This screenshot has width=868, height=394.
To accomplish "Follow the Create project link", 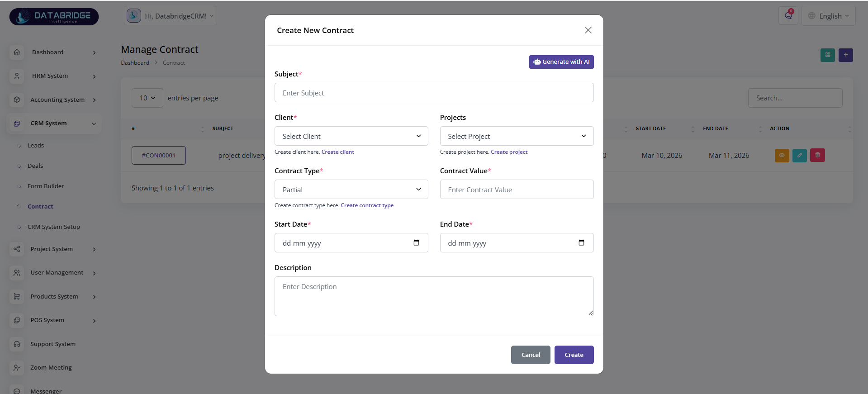I will click(509, 152).
